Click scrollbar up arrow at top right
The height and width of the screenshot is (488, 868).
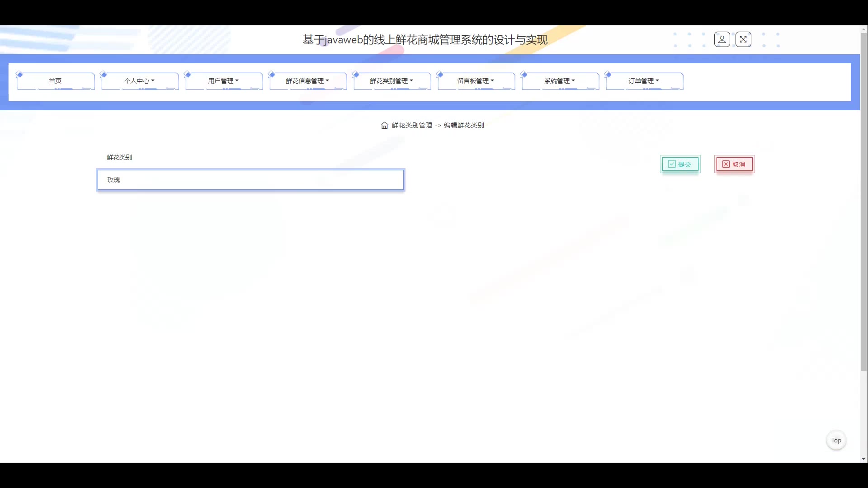click(863, 29)
